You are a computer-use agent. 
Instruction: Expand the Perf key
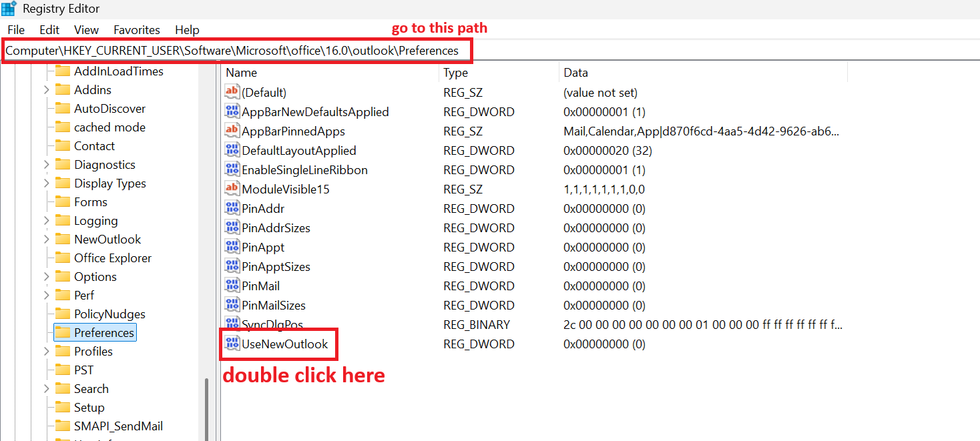tap(46, 295)
